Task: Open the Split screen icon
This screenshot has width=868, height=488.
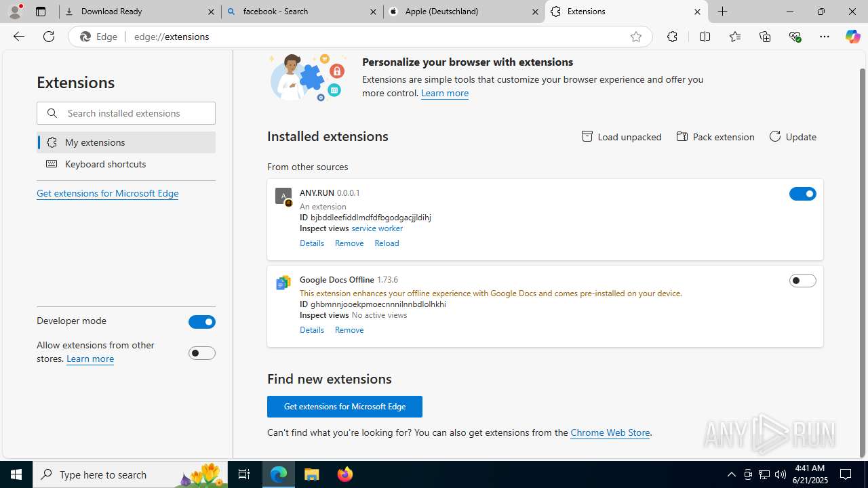Action: click(705, 37)
